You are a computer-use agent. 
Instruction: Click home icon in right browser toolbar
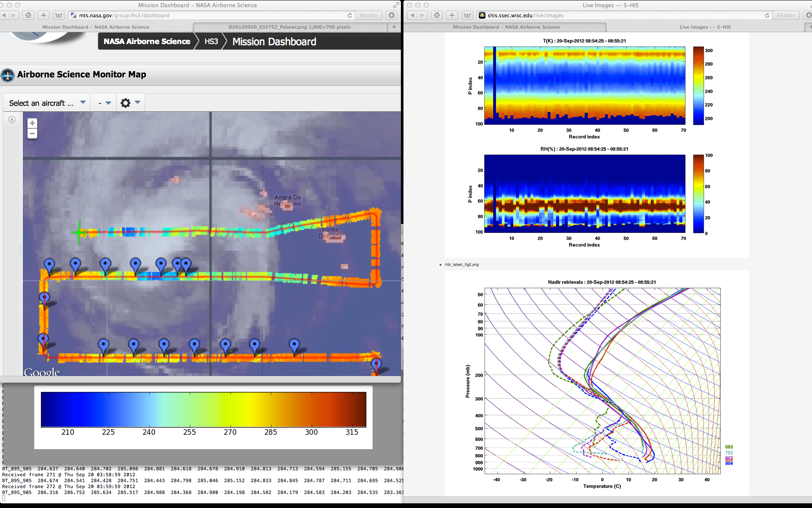click(437, 15)
